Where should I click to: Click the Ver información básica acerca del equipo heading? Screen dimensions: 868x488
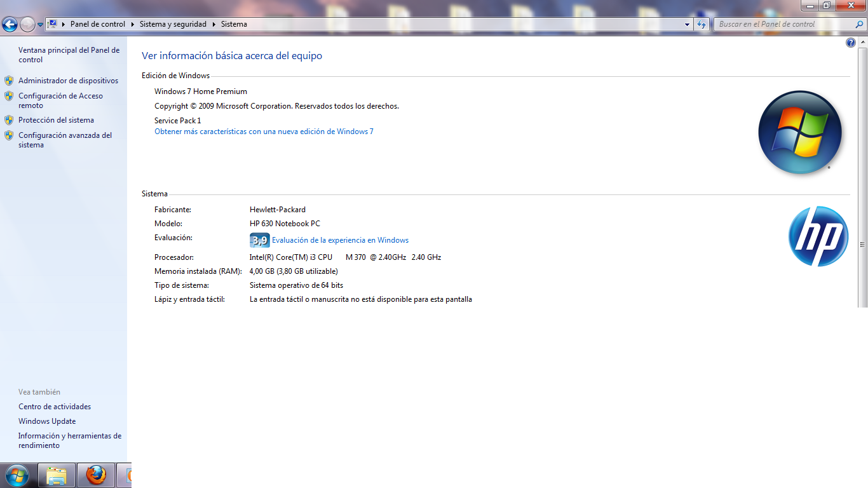(x=232, y=56)
